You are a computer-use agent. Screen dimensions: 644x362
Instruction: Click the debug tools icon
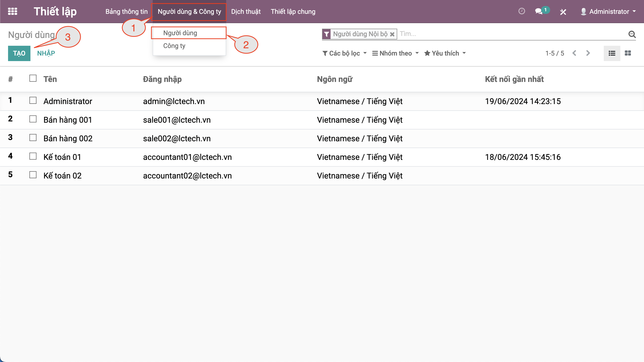[563, 12]
